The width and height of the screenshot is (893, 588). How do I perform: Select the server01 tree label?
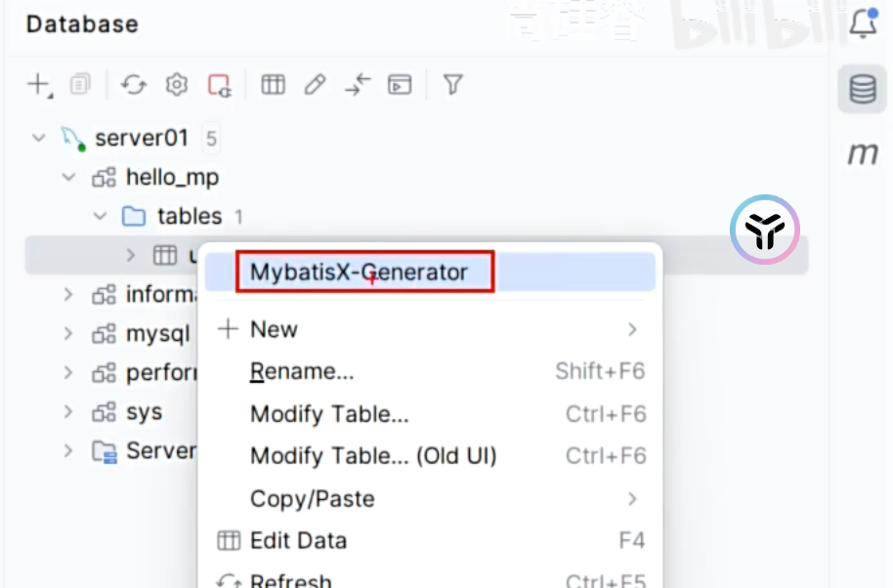pyautogui.click(x=142, y=138)
